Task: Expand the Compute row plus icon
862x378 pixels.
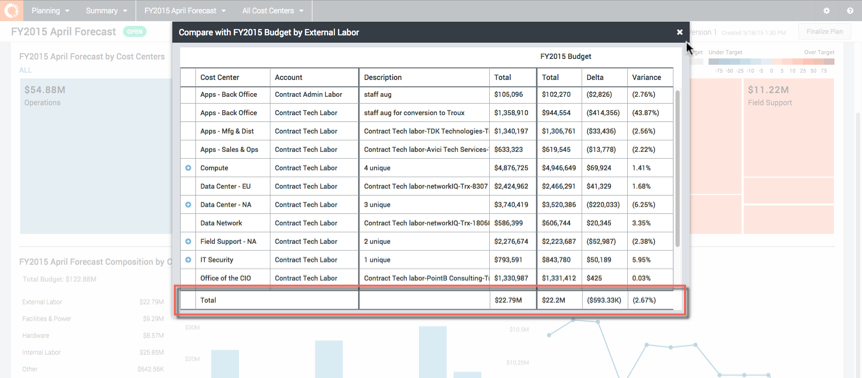Action: [x=188, y=168]
